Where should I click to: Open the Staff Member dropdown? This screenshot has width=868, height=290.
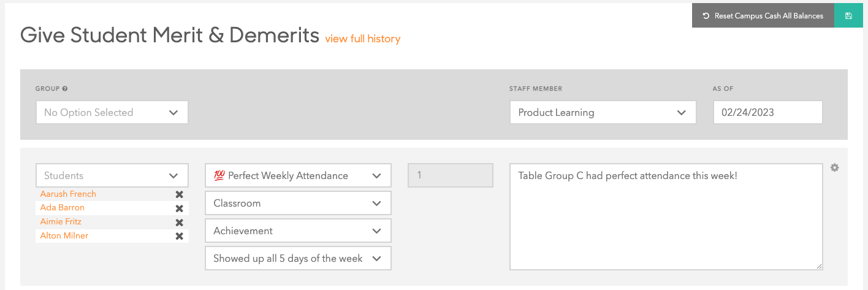[603, 113]
